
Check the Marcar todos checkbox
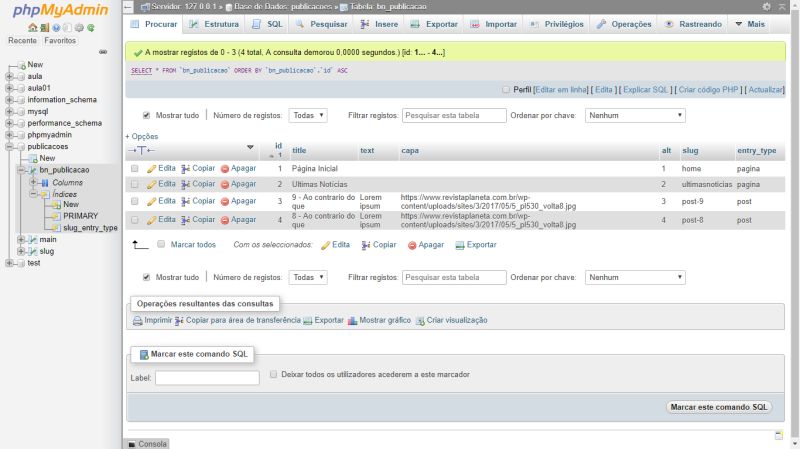pos(161,244)
